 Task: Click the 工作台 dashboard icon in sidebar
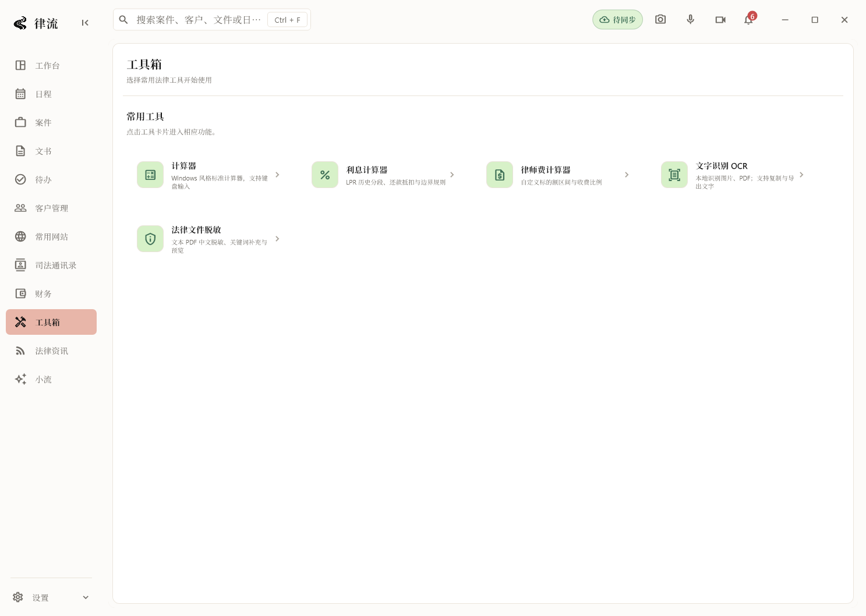coord(20,65)
